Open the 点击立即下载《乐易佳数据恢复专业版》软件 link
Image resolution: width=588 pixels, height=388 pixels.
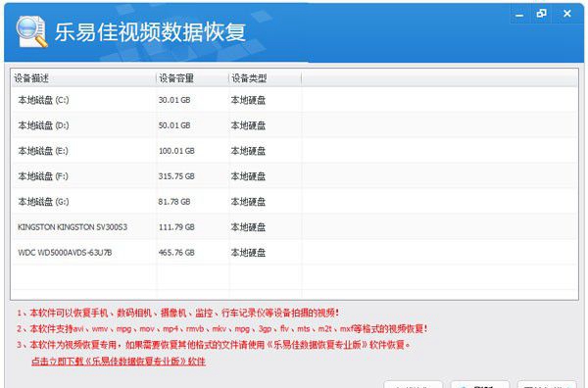click(x=119, y=362)
